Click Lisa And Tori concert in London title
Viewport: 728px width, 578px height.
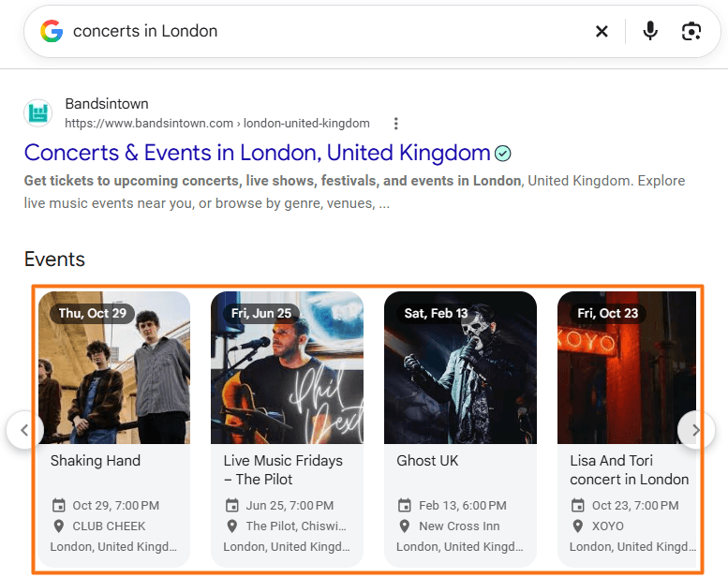point(629,470)
